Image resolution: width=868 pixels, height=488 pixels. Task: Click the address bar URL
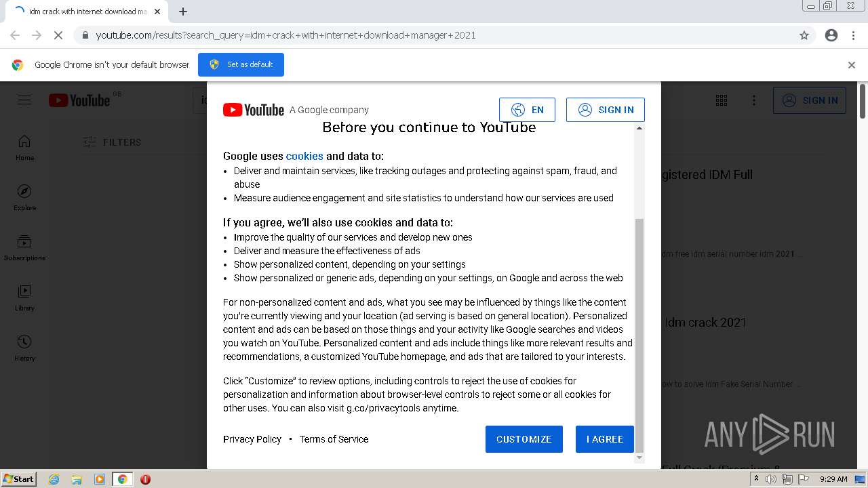(x=285, y=35)
